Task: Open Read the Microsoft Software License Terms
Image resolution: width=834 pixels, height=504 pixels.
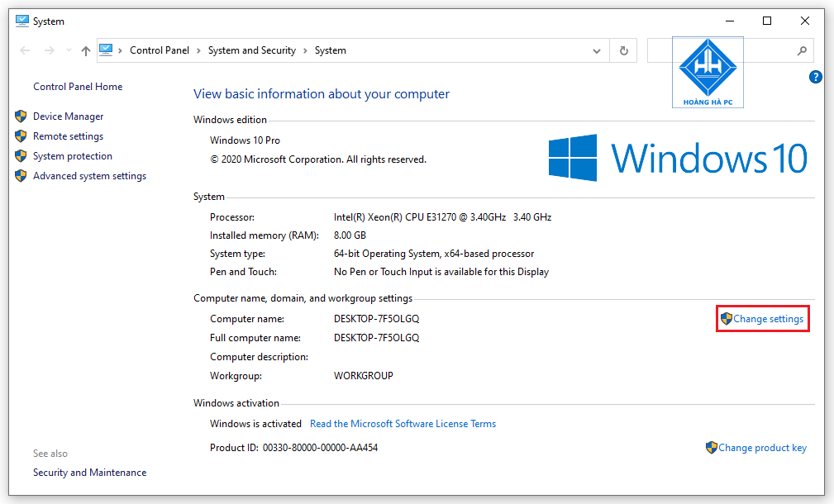Action: point(403,423)
